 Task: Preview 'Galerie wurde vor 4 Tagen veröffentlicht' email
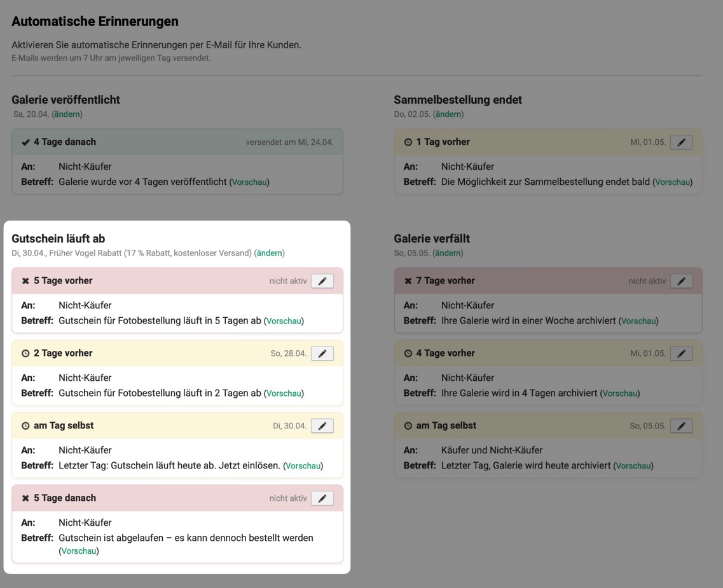249,182
